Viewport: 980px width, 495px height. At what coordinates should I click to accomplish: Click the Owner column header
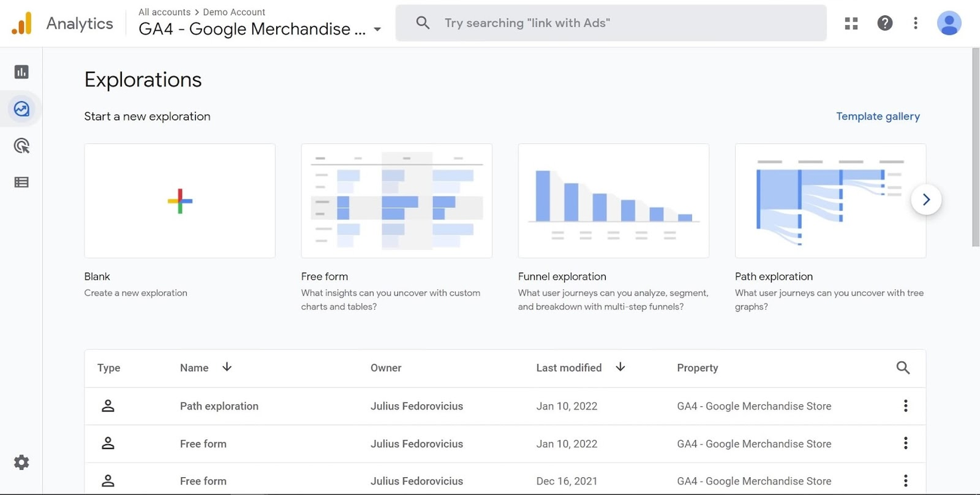tap(386, 368)
